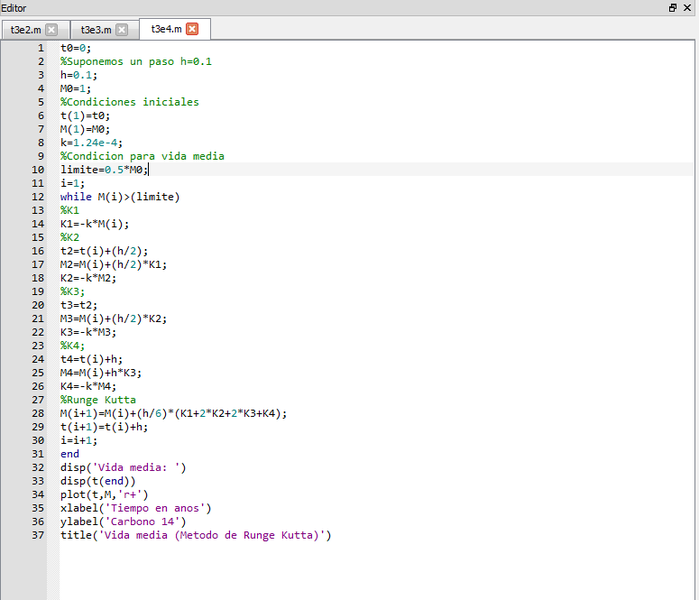Close the Editor panel
Screen dimensions: 699x600
(x=689, y=7)
